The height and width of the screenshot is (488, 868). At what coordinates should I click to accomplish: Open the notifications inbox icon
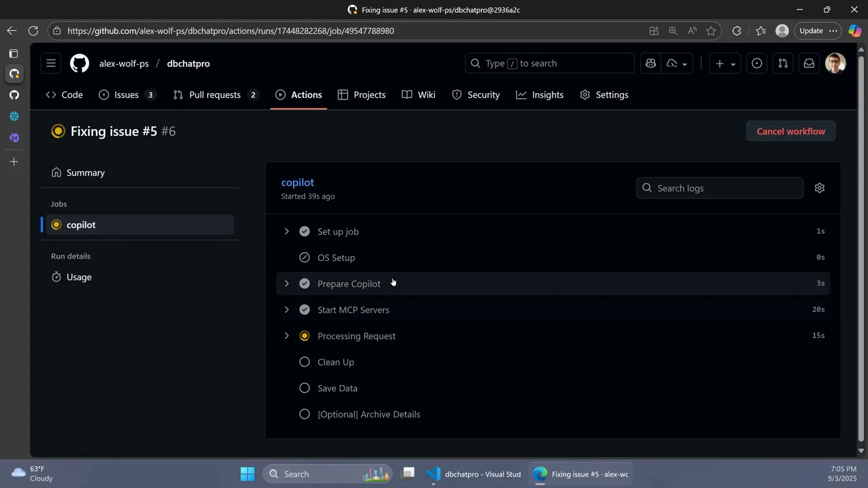pos(809,63)
